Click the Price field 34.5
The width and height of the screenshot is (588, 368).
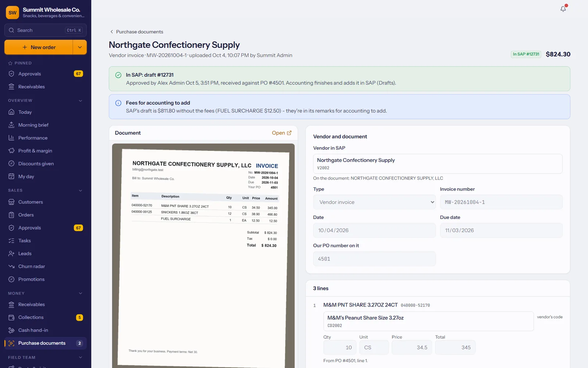pos(412,347)
